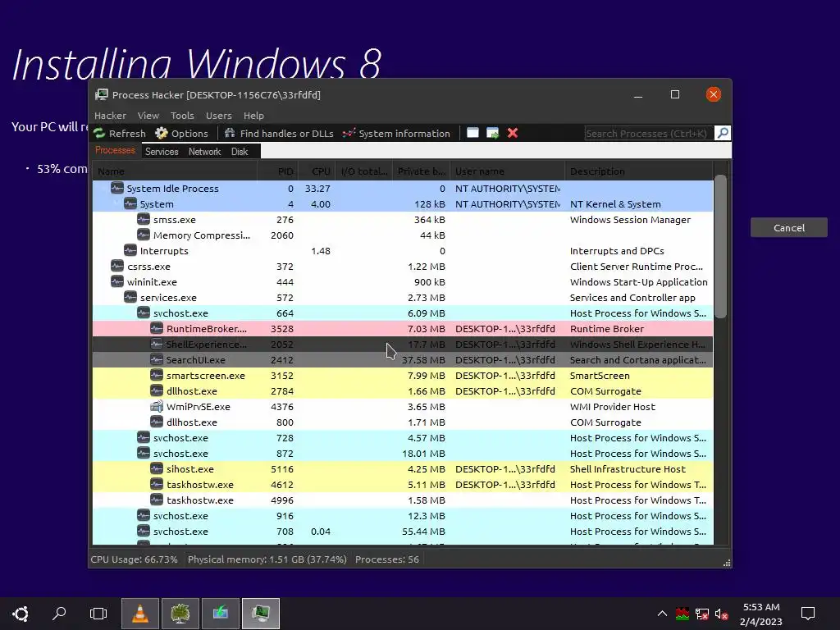Click the csrss.exe process icon
Image resolution: width=840 pixels, height=630 pixels.
[x=117, y=266]
